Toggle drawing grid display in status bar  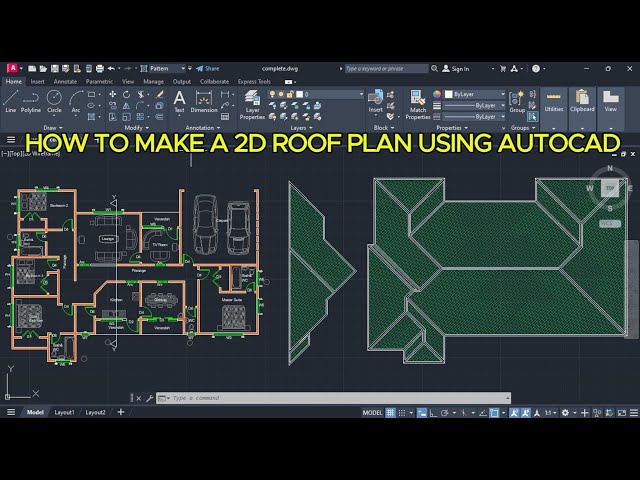[x=391, y=413]
